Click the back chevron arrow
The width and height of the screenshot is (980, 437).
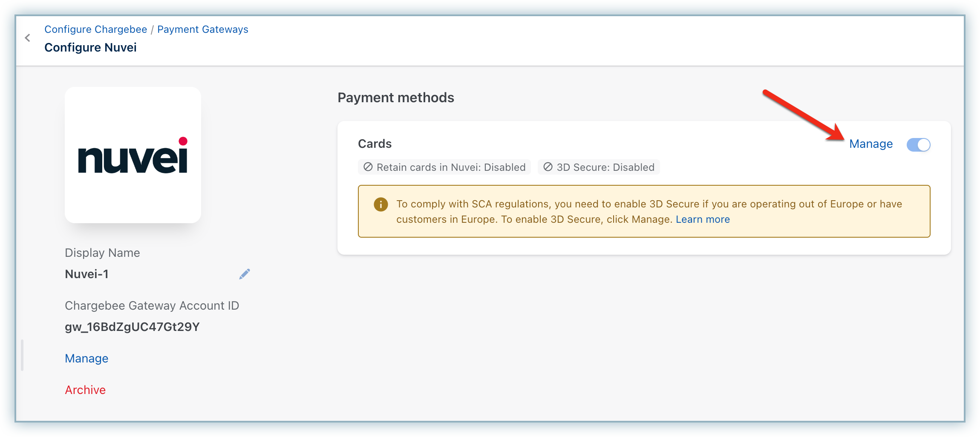pos(28,38)
